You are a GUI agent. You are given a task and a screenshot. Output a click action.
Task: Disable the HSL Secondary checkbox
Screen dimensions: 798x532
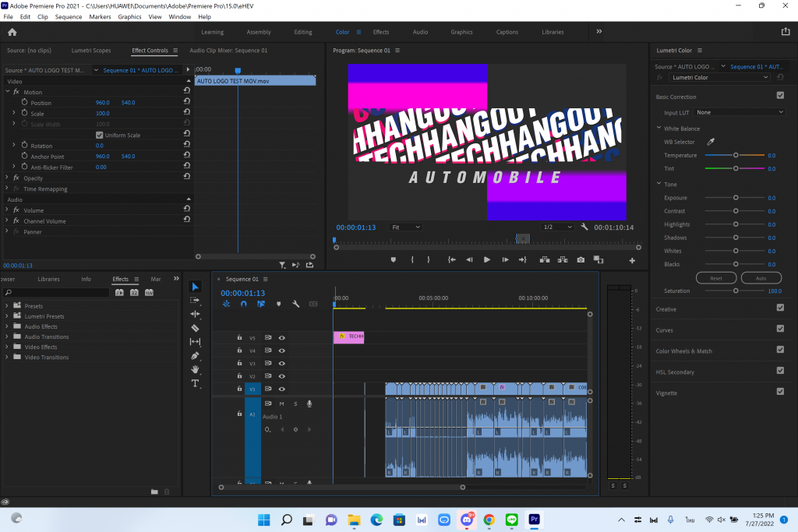(x=780, y=370)
